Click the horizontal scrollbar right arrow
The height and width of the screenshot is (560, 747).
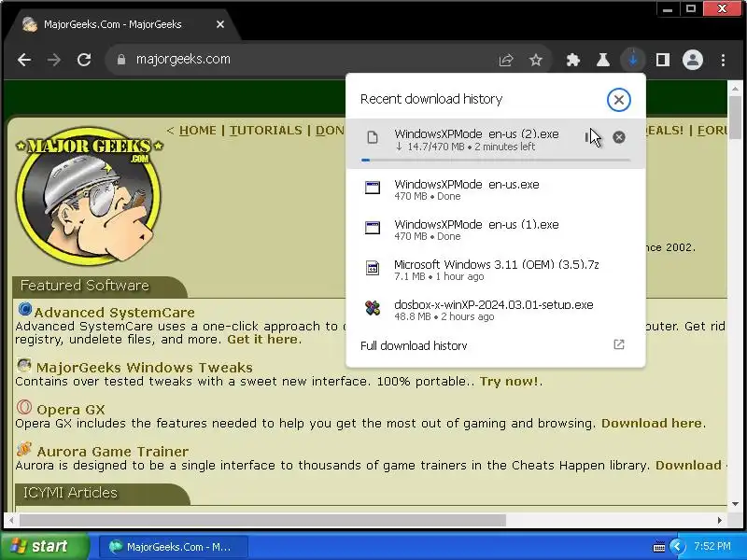click(x=720, y=521)
